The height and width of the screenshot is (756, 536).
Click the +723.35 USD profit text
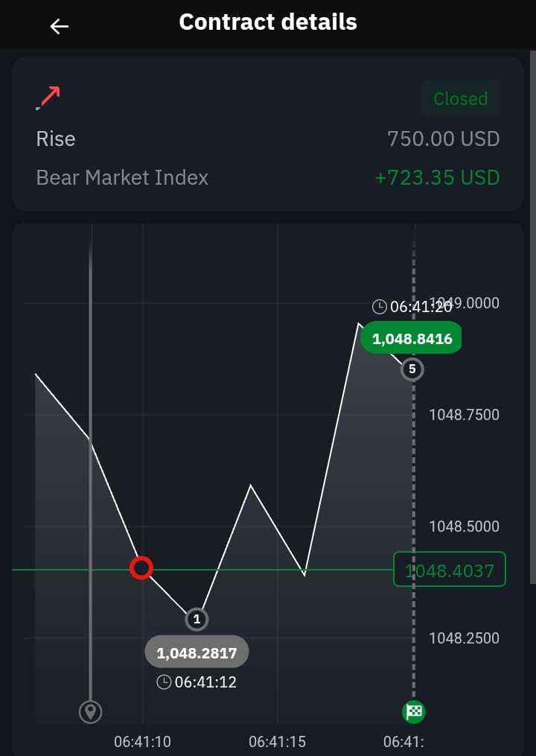point(437,177)
